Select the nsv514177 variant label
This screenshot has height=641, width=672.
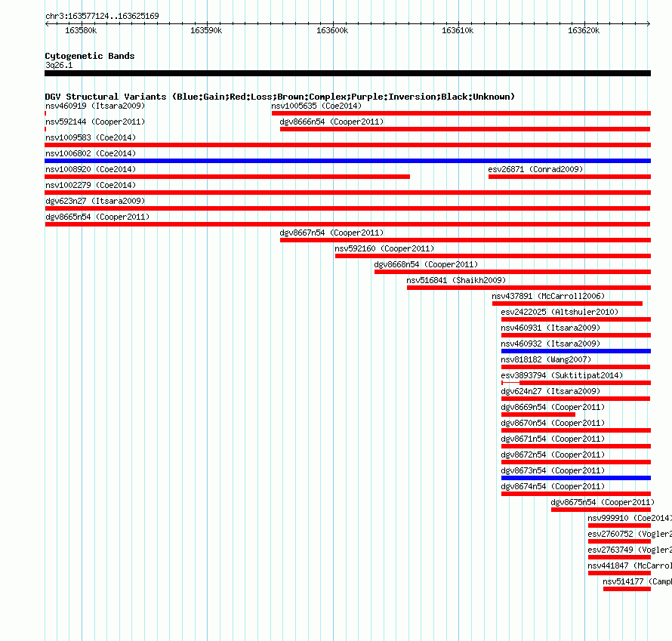(x=637, y=581)
